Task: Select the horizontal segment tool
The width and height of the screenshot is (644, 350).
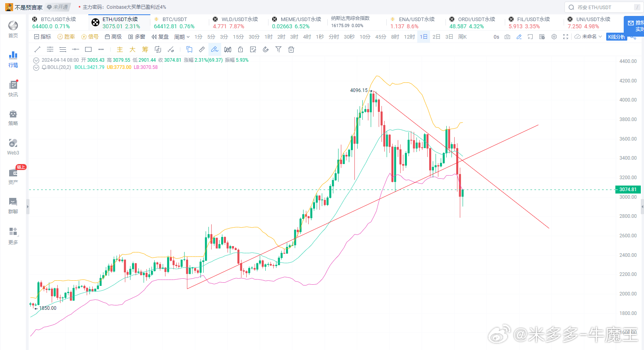Action: pos(76,49)
